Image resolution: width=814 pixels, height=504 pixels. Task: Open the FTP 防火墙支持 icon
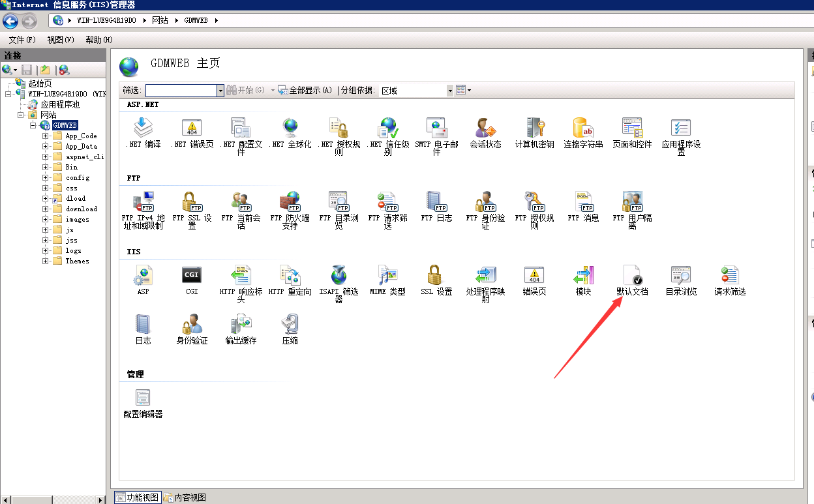[290, 202]
